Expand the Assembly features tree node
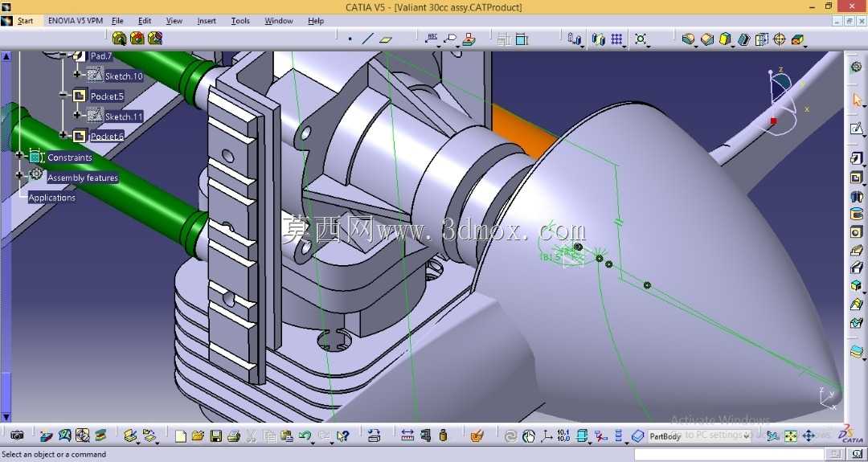868x462 pixels. (x=19, y=175)
